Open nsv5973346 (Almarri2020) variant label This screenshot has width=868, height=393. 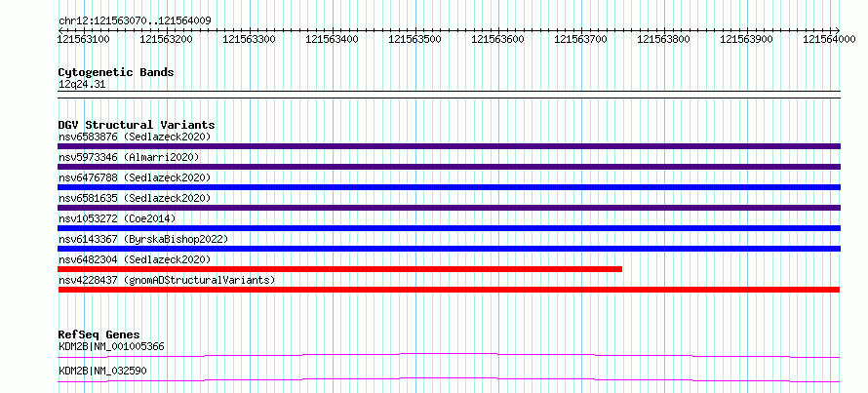tap(129, 157)
